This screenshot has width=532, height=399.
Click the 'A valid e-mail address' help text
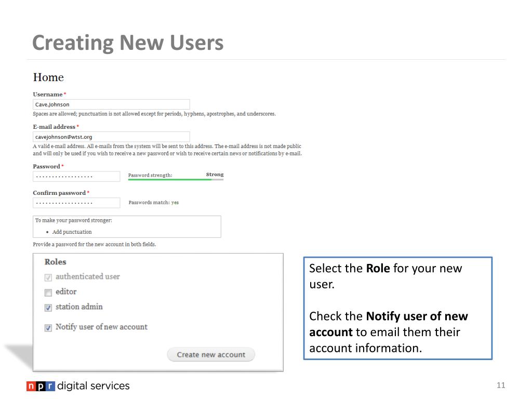pyautogui.click(x=167, y=150)
